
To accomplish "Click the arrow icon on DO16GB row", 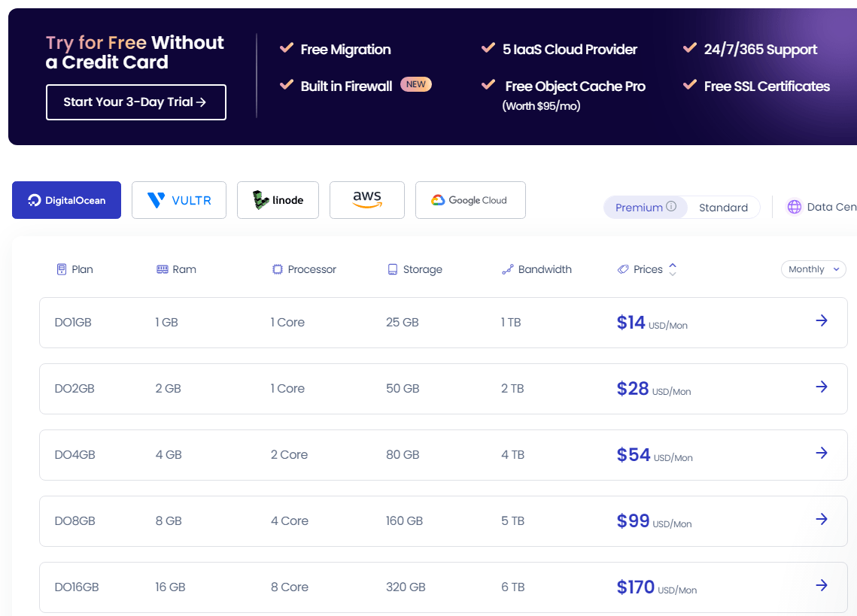I will (x=822, y=586).
